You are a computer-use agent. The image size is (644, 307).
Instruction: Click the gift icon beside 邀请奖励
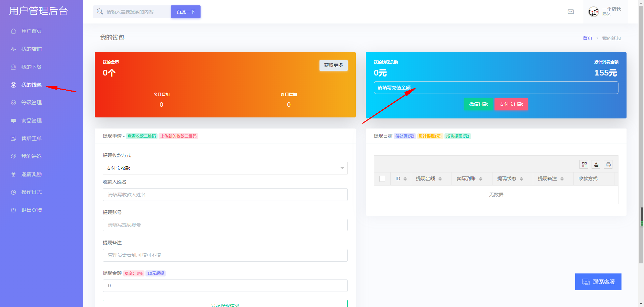click(13, 174)
